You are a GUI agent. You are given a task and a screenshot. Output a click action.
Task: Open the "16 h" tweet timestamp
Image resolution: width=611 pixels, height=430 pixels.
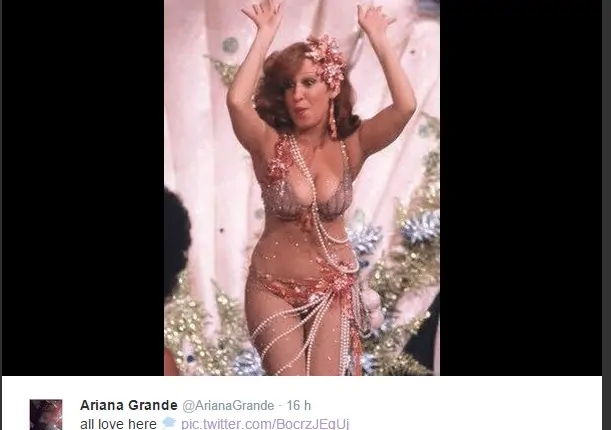299,406
